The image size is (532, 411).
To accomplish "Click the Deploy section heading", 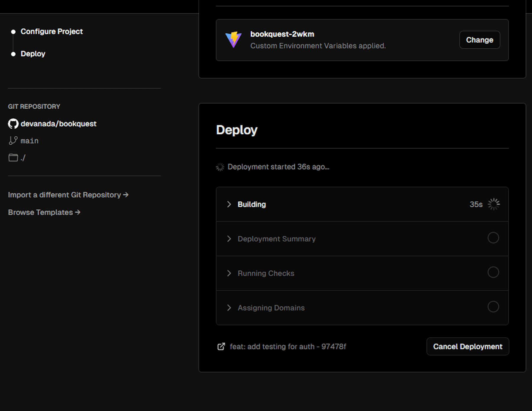I will pyautogui.click(x=237, y=130).
